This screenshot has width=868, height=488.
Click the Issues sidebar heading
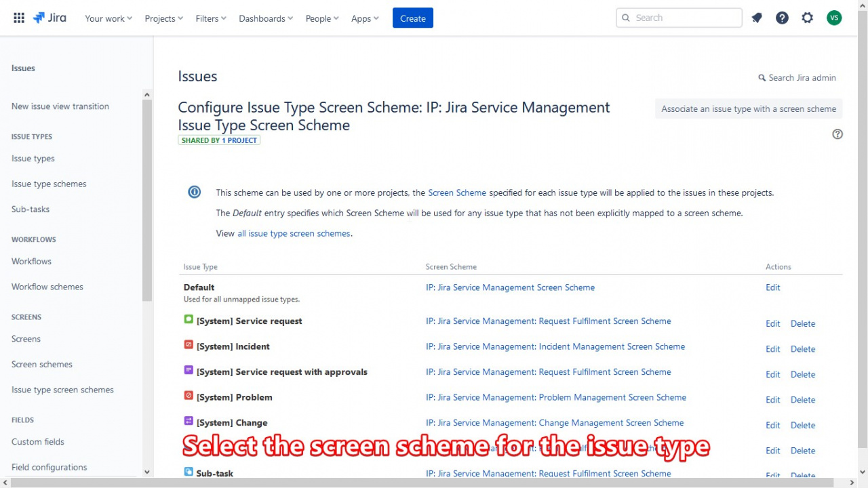click(x=23, y=68)
